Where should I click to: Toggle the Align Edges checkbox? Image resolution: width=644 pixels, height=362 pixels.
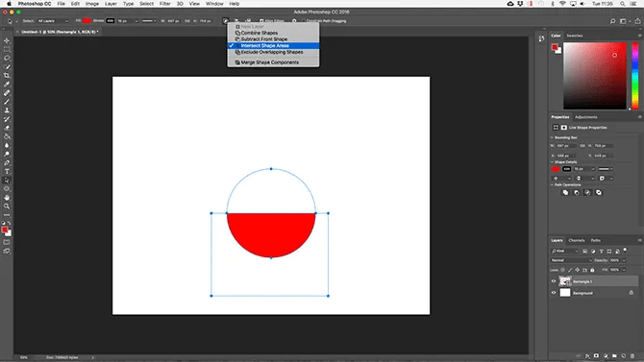261,21
